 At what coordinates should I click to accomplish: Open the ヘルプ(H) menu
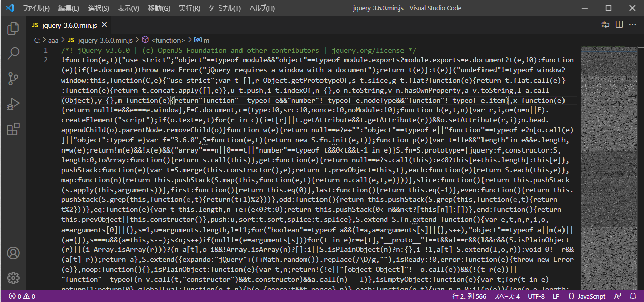pyautogui.click(x=262, y=8)
